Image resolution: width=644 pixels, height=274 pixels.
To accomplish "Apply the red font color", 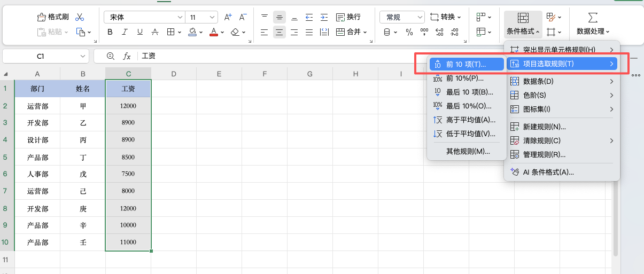I will [214, 32].
